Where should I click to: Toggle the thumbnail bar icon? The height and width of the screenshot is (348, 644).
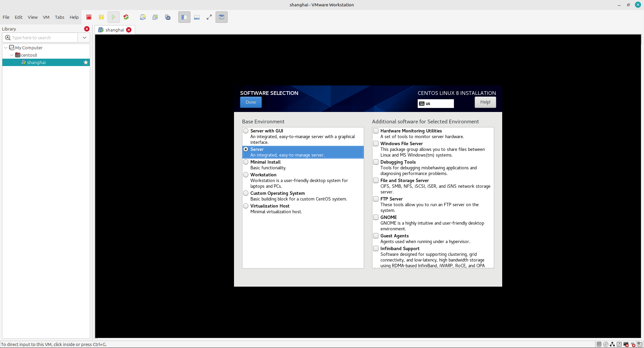click(197, 17)
